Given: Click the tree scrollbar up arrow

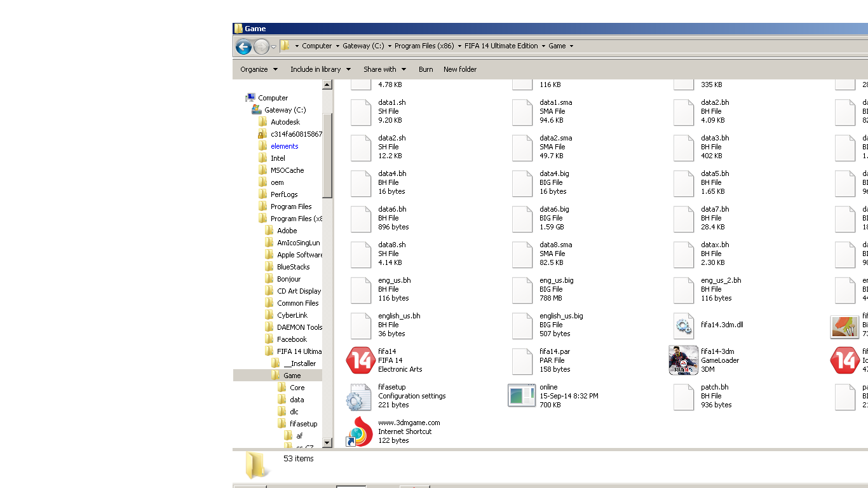Looking at the screenshot, I should [327, 85].
